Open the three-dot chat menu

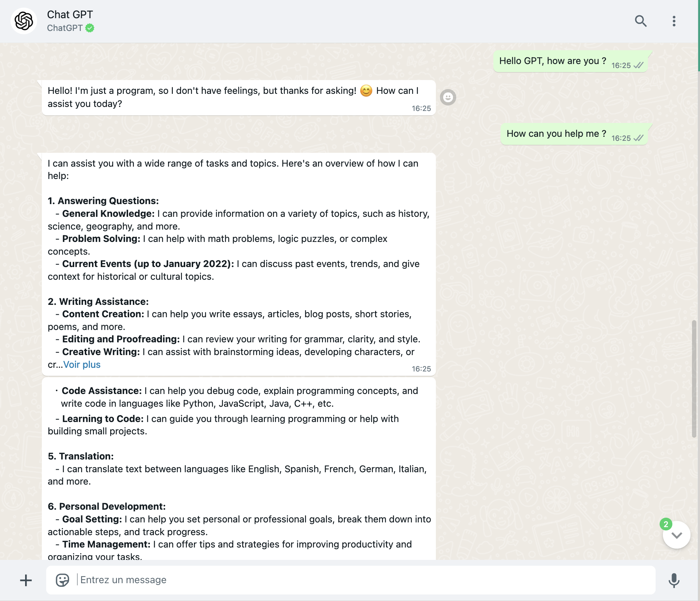pos(674,21)
